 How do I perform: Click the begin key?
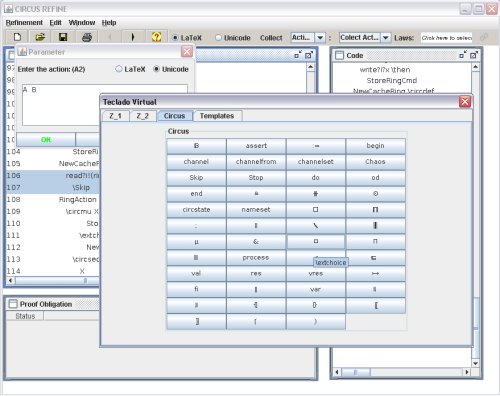pyautogui.click(x=376, y=146)
